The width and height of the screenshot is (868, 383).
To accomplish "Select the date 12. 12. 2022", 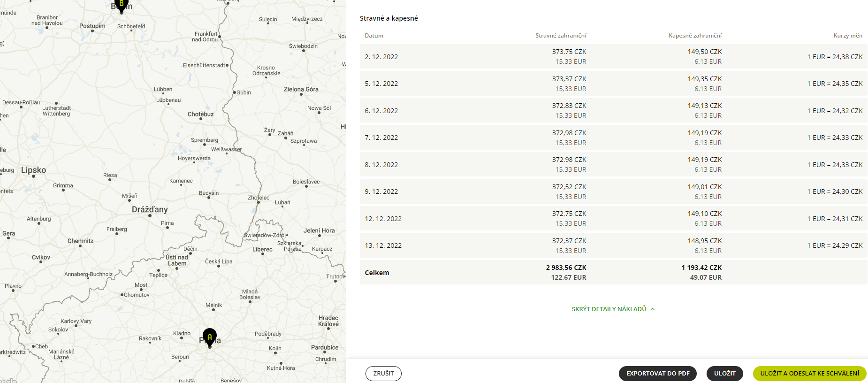I will [383, 219].
